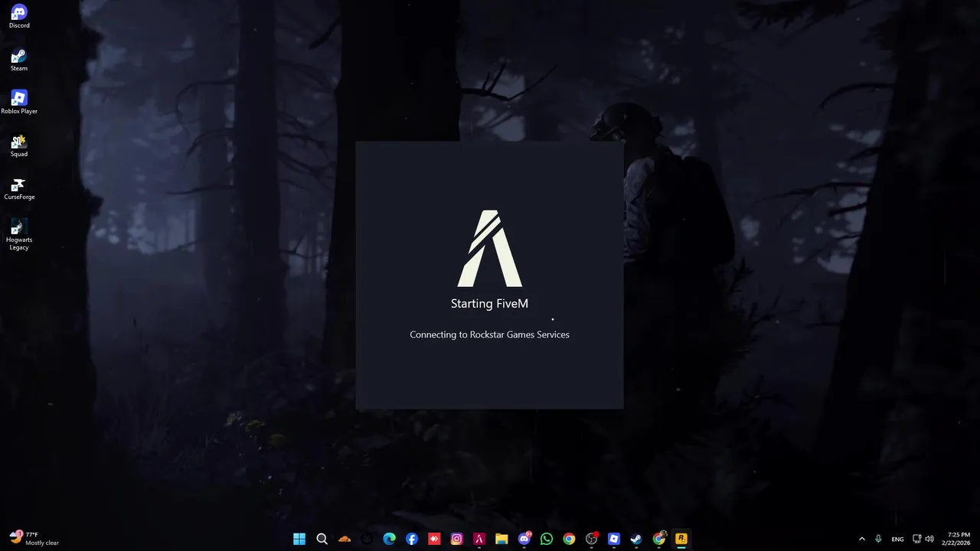
Task: Click 'Connecting to Rockstar Games Services' status
Action: coord(489,334)
